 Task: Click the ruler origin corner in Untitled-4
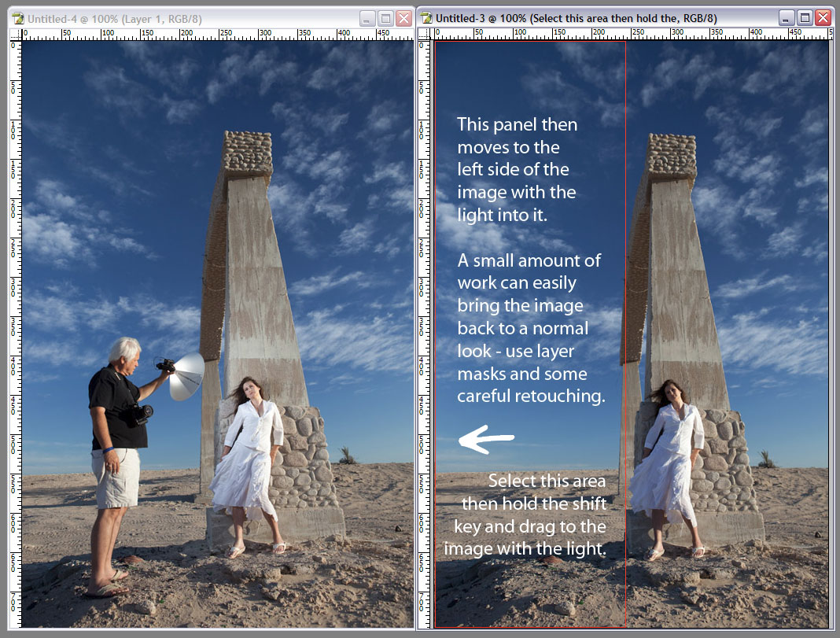coord(15,35)
